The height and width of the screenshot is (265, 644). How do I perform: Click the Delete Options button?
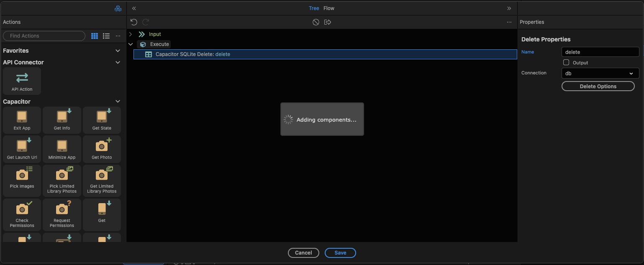598,86
